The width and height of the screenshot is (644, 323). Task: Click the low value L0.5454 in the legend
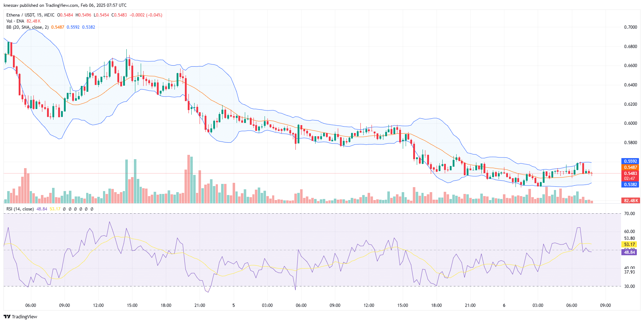pyautogui.click(x=101, y=15)
